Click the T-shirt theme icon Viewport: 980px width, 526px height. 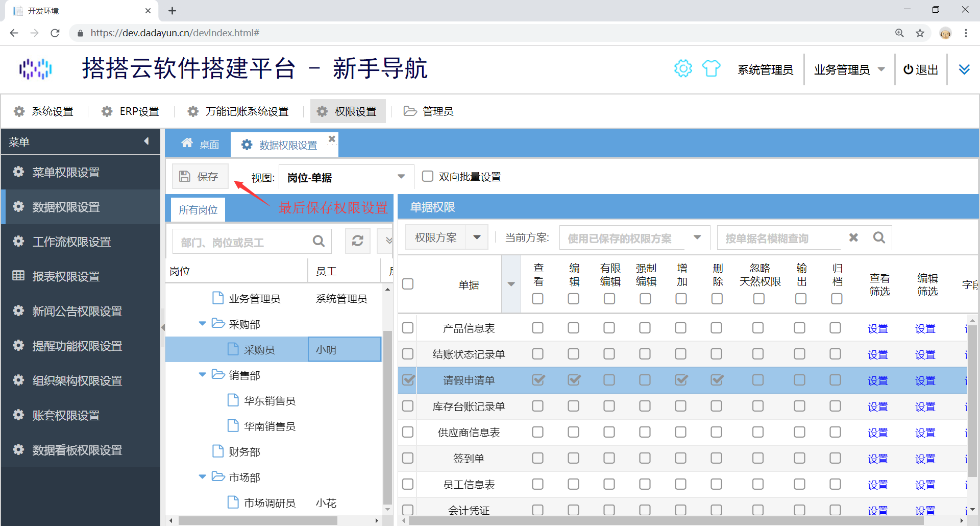pos(711,68)
